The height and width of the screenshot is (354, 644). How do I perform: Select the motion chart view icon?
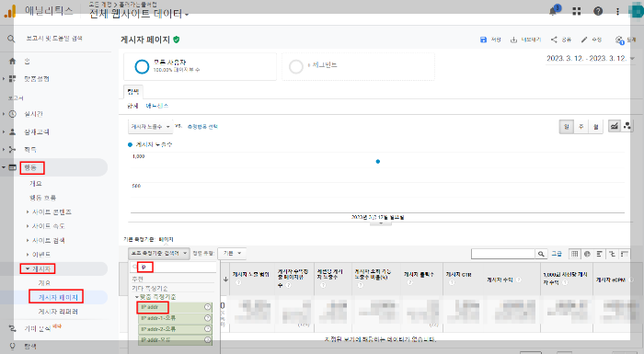click(x=627, y=126)
